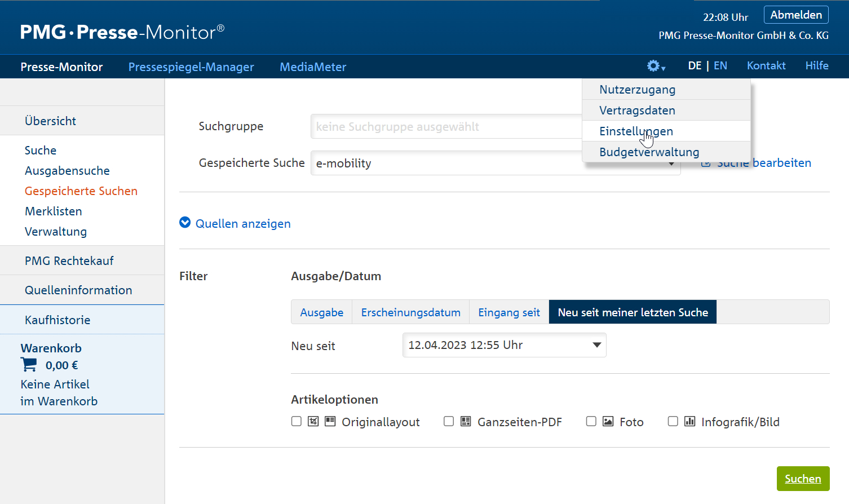
Task: Open PMG Rechtekauf in the sidebar
Action: (x=69, y=260)
